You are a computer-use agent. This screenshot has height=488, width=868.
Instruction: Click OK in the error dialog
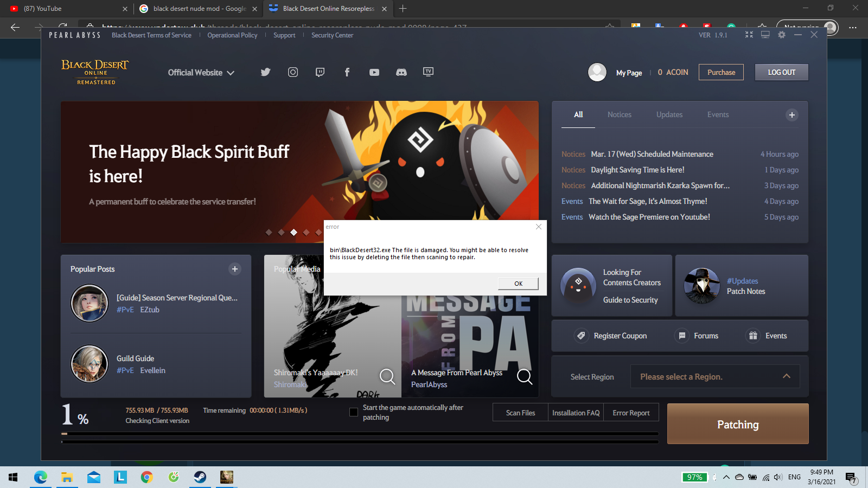[x=518, y=284]
